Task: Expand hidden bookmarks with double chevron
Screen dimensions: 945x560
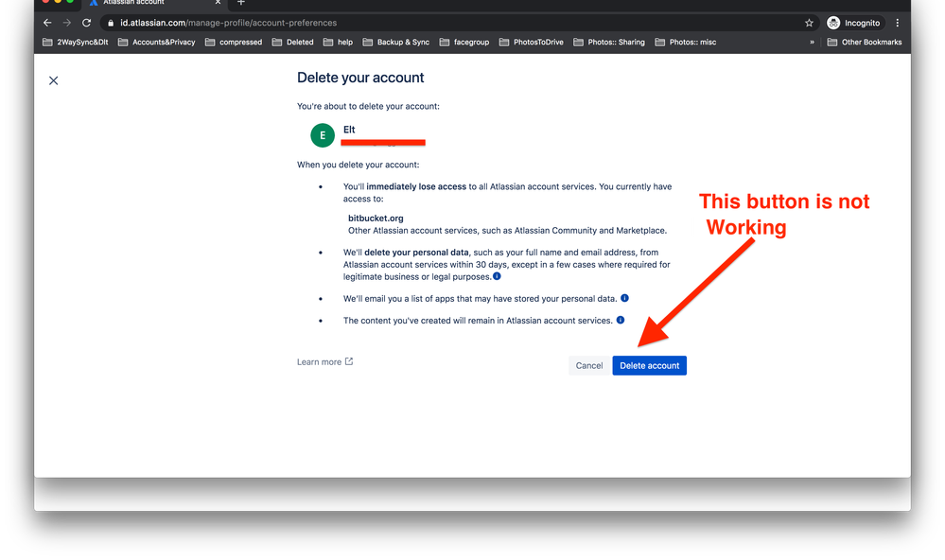Action: coord(812,43)
